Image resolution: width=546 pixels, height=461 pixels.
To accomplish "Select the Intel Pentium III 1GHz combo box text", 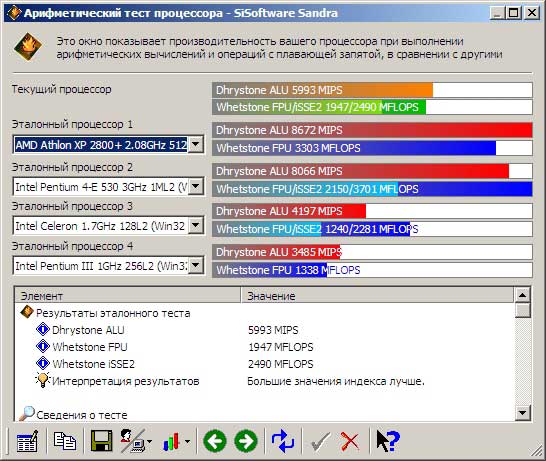I will 101,266.
